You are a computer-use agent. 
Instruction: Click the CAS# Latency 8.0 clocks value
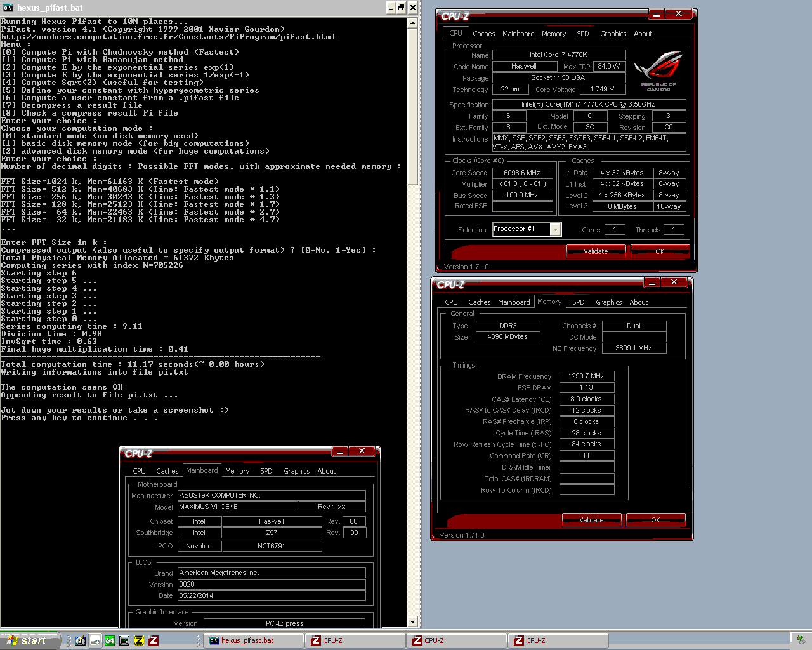click(587, 399)
